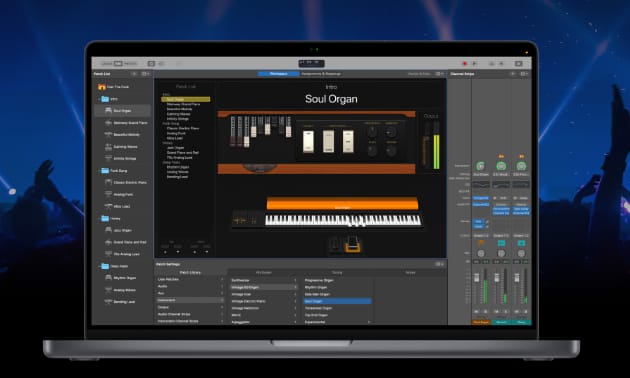Toggle the first organ rocker switch

(309, 141)
